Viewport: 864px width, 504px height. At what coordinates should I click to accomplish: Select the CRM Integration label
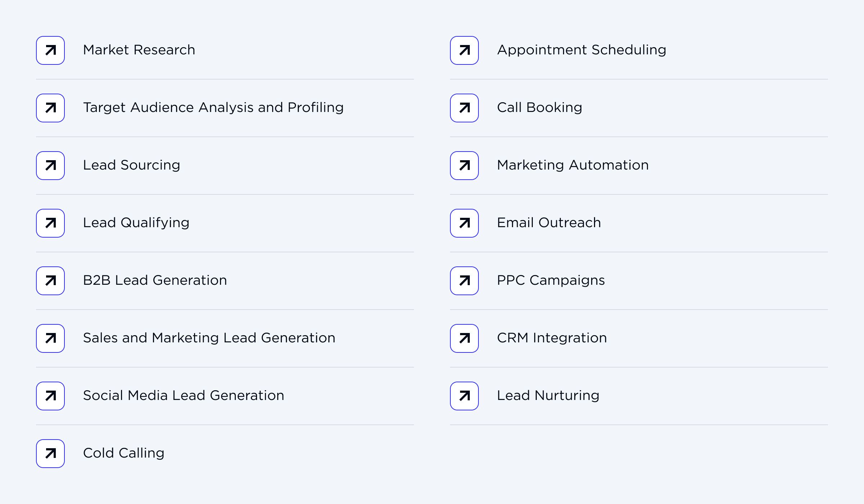[552, 338]
